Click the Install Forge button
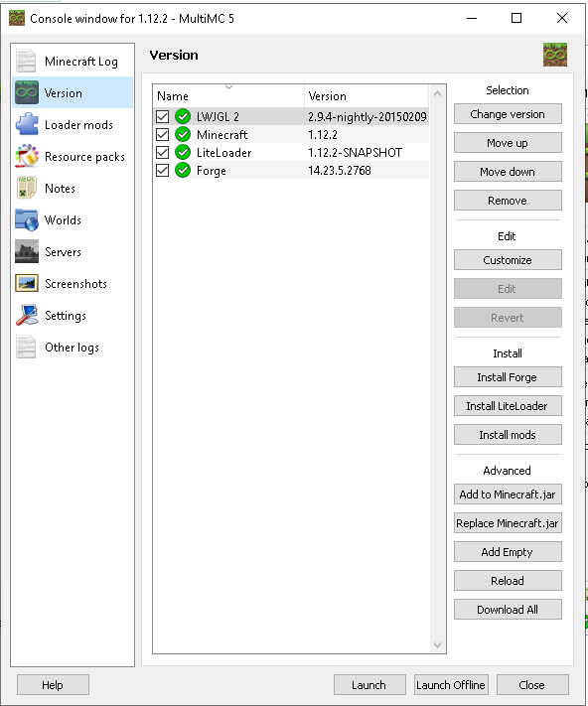This screenshot has height=706, width=588. [508, 377]
